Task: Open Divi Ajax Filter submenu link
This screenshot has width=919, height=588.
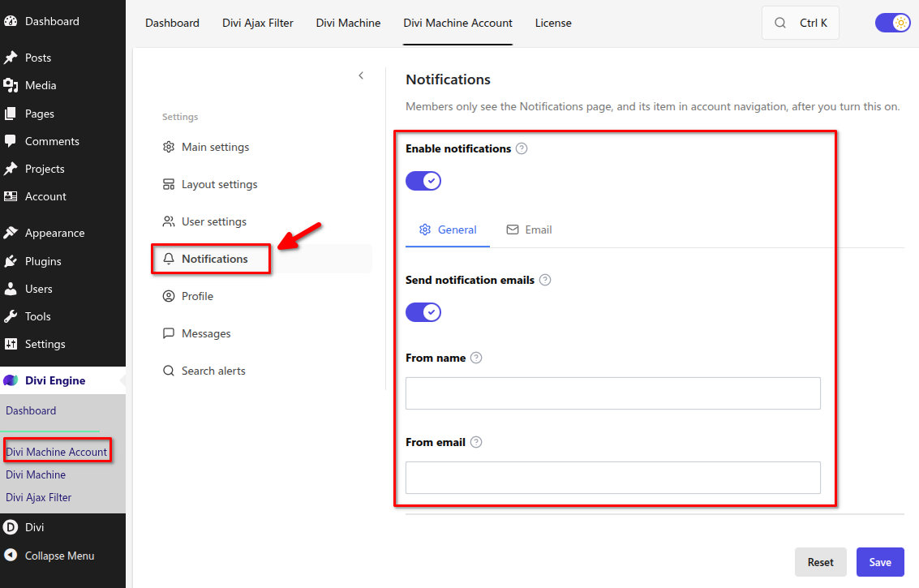Action: point(39,497)
